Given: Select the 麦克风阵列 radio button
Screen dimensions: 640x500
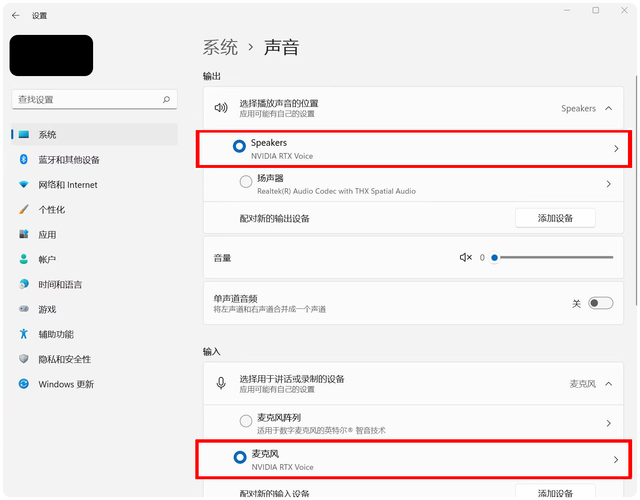Looking at the screenshot, I should click(x=246, y=421).
